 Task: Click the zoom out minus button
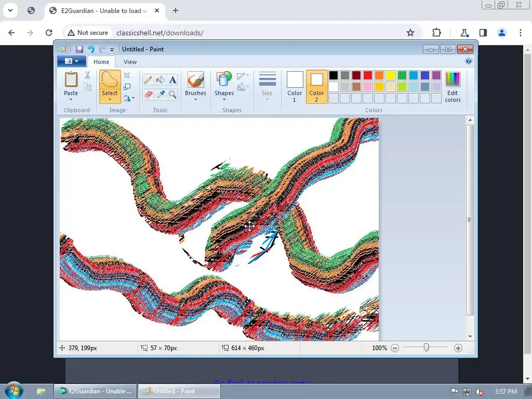395,348
